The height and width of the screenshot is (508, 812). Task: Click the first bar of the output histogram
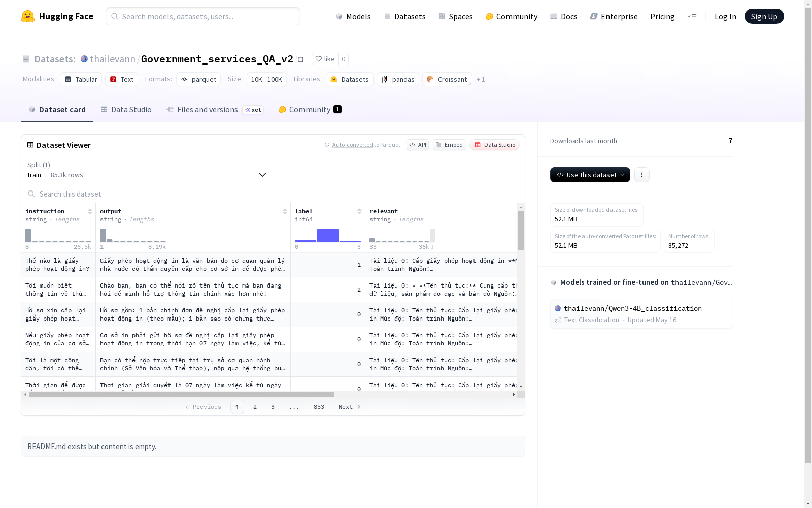click(x=103, y=235)
